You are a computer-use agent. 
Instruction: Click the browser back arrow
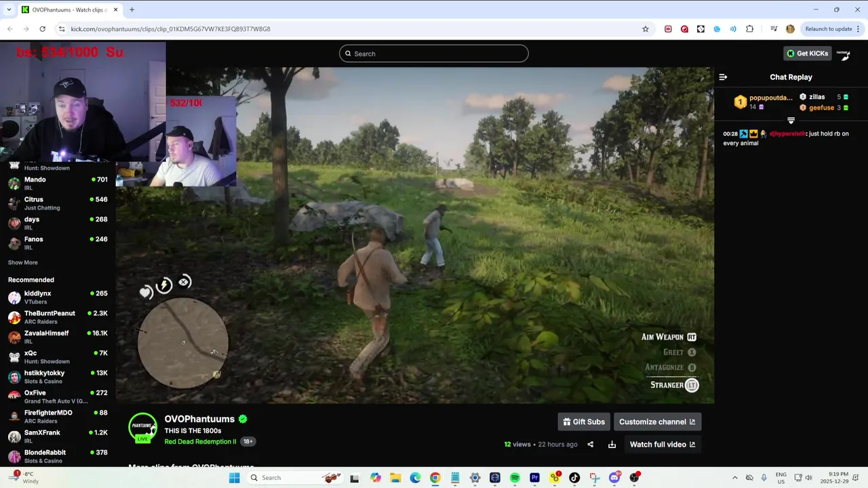(9, 28)
